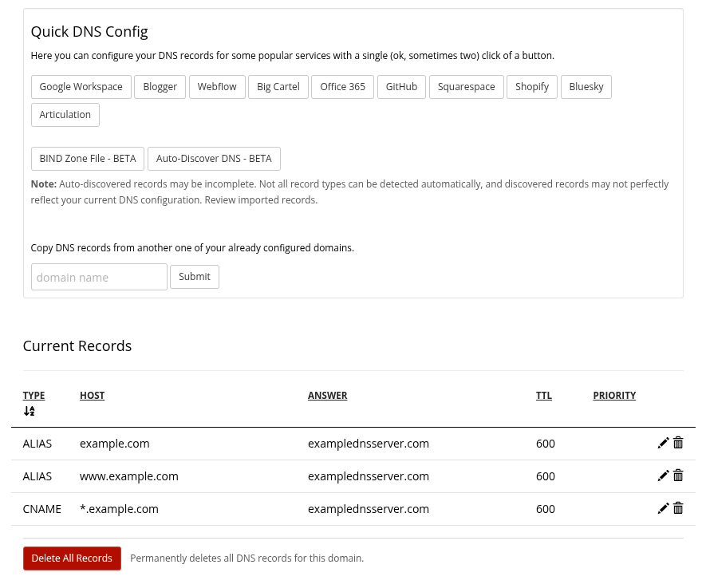Sort records by the TTL column
Viewport: 702px width, 588px height.
coord(543,395)
